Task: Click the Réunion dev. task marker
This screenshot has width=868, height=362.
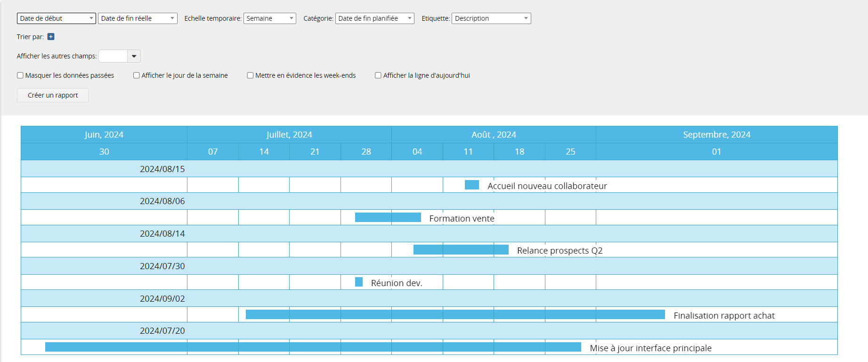Action: [x=359, y=282]
